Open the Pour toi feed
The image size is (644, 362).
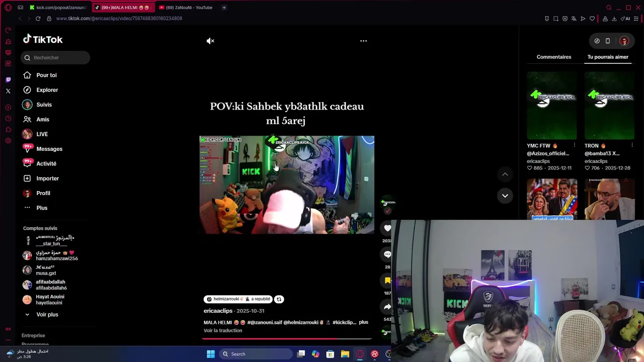46,75
